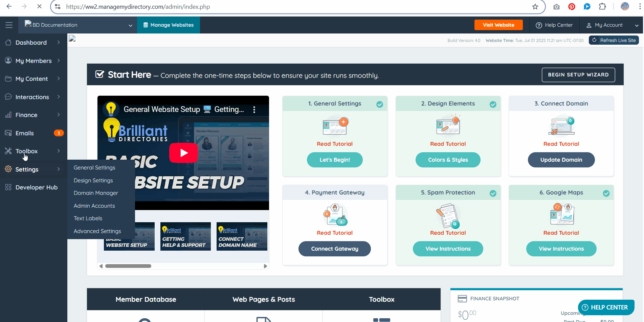Screen dimensions: 644x322
Task: Open the browser profile avatar
Action: coord(625,6)
